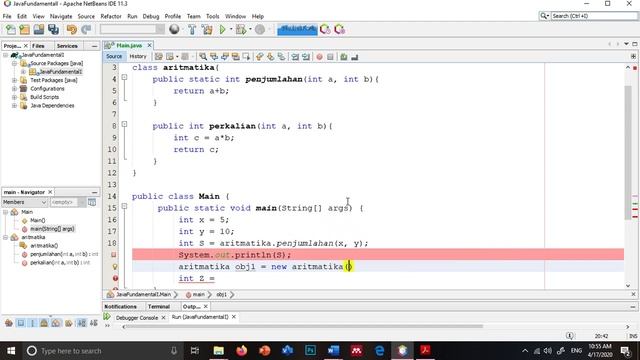This screenshot has width=640, height=360.
Task: Run the project with green play icon
Action: tap(222, 29)
